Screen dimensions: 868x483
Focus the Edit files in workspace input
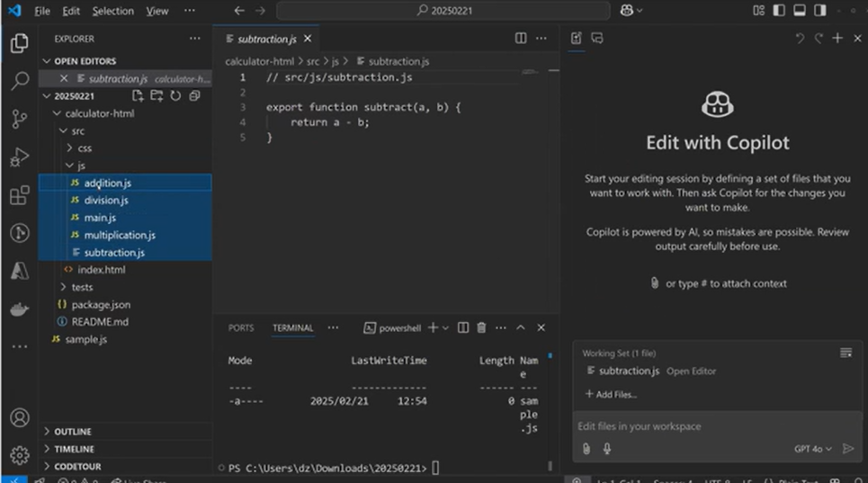click(717, 426)
